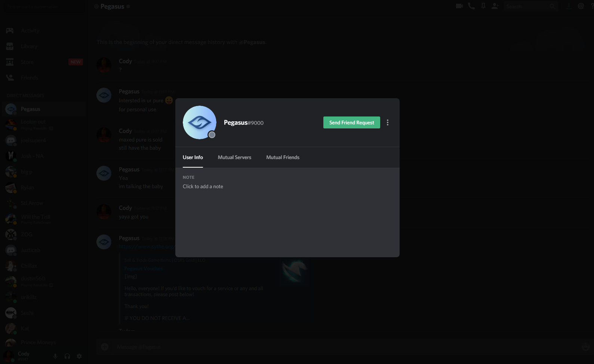The height and width of the screenshot is (364, 594).
Task: Click the NEW badge next to Store
Action: (x=76, y=62)
